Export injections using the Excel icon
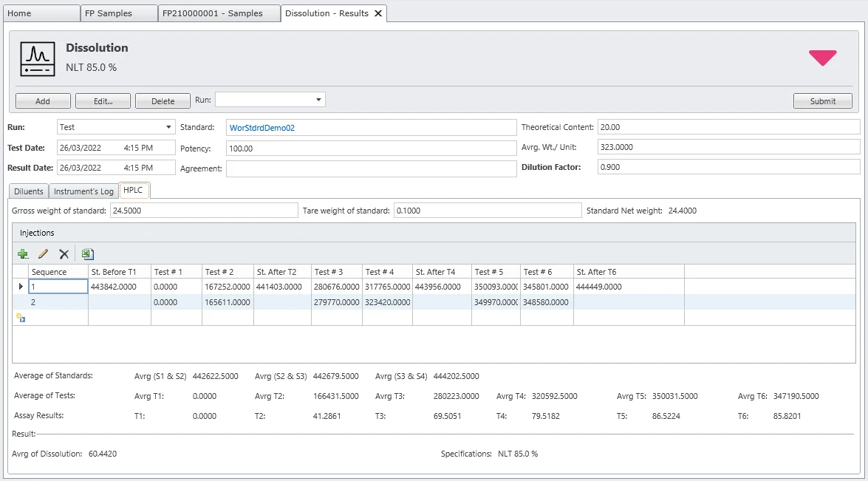Viewport: 868px width, 481px height. click(x=87, y=254)
